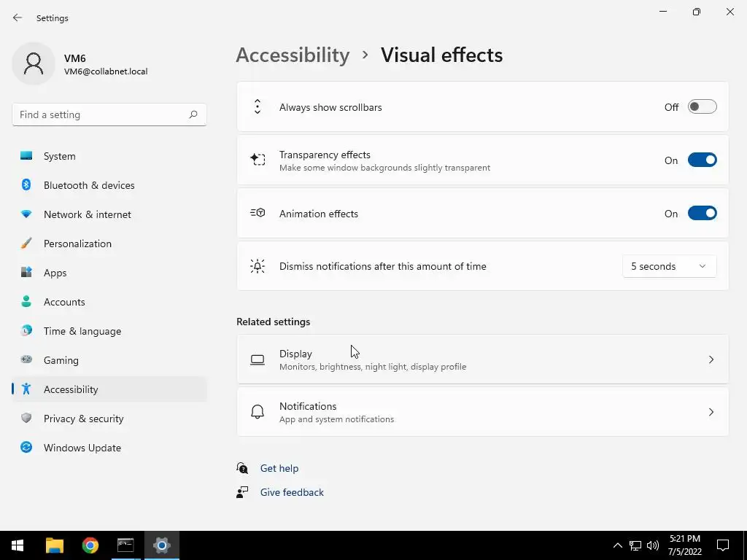Click the Windows Update sync icon

pos(26,448)
